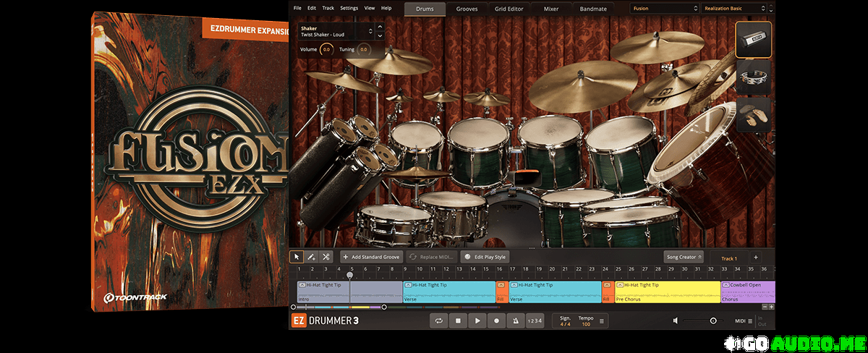
Task: Open Edit Play Style
Action: click(x=485, y=257)
